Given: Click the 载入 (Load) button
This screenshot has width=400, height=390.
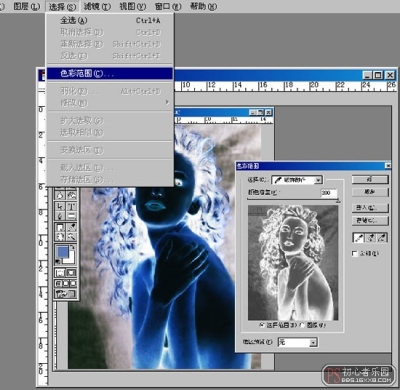Looking at the screenshot, I should [370, 208].
